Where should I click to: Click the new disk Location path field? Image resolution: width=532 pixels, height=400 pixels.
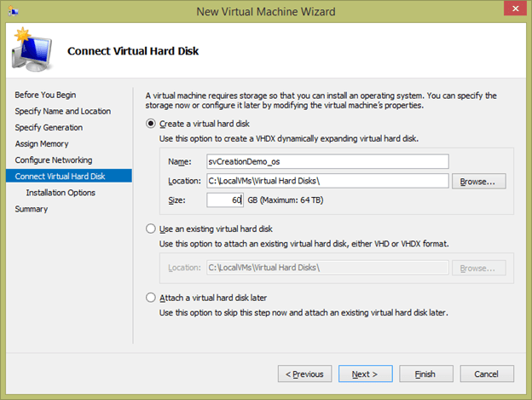pos(327,181)
